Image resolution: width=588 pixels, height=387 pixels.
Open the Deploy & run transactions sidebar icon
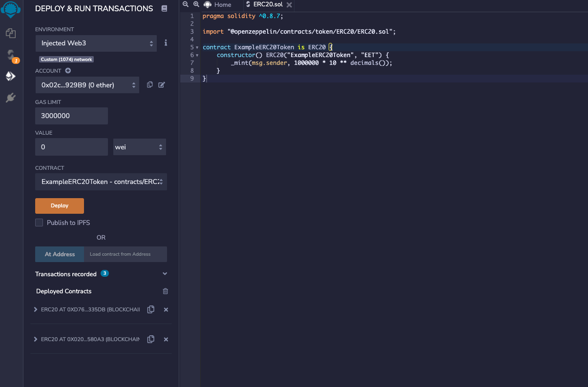point(11,77)
